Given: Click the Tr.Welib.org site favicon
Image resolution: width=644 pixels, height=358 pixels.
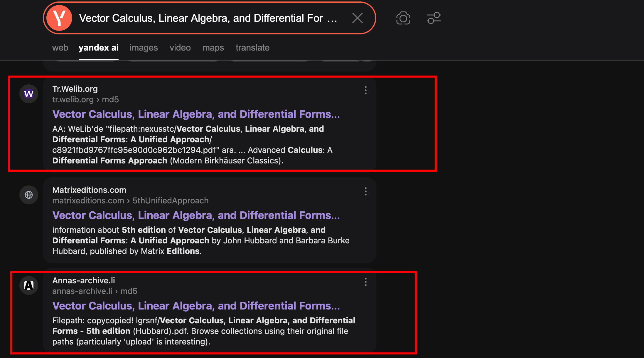Looking at the screenshot, I should click(x=29, y=94).
